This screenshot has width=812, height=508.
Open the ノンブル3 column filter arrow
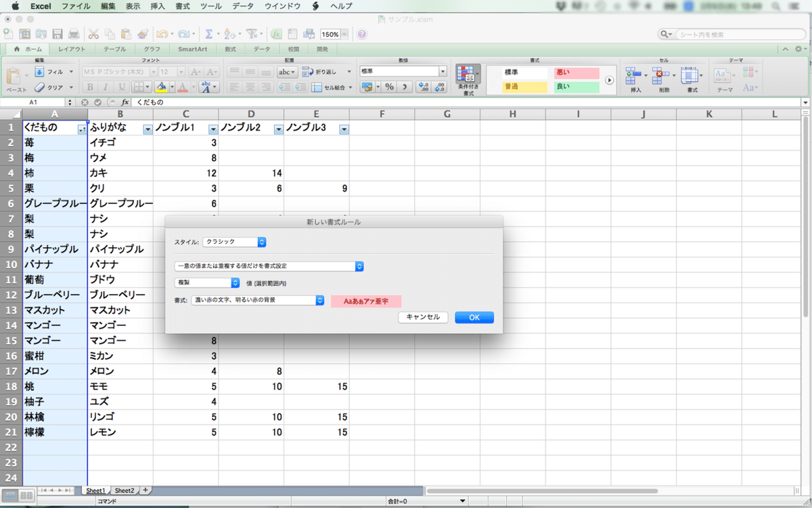[x=344, y=129]
